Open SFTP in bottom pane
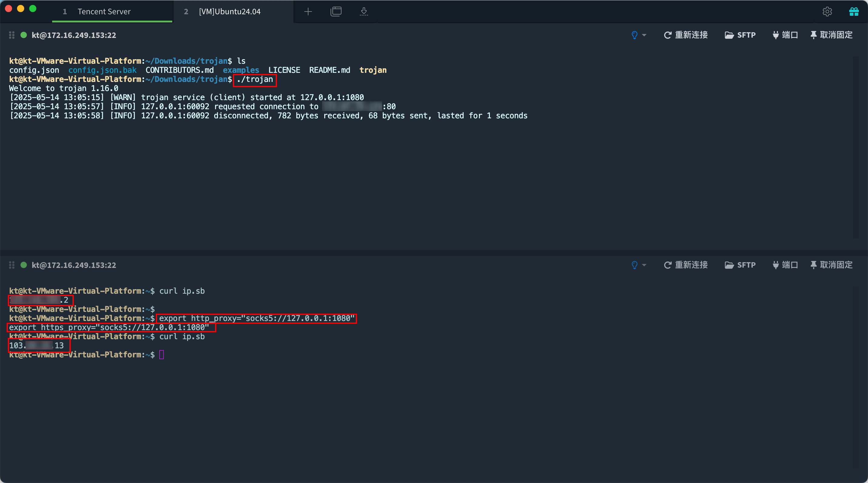 [740, 265]
